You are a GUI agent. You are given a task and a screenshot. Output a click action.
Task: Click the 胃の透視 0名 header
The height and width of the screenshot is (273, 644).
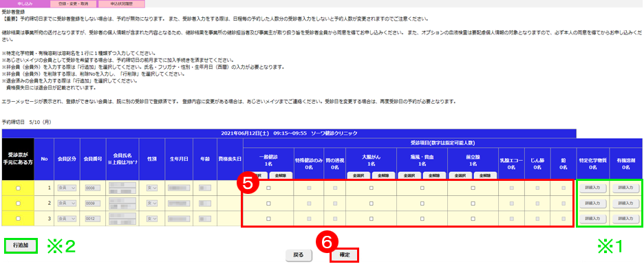tap(335, 164)
